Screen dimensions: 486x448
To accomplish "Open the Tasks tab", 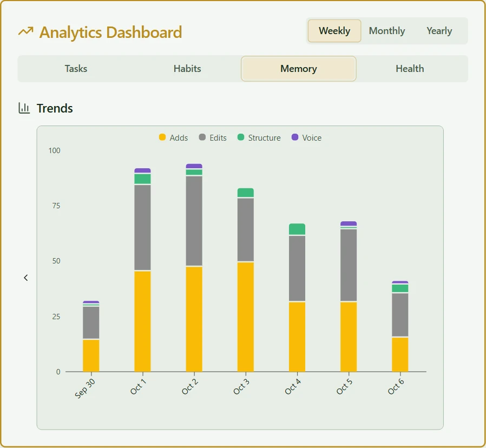I will 76,69.
